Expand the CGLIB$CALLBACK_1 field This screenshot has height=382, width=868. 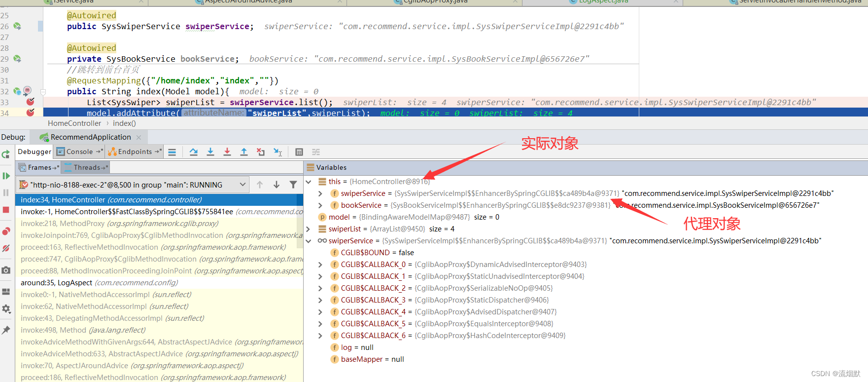pos(320,276)
